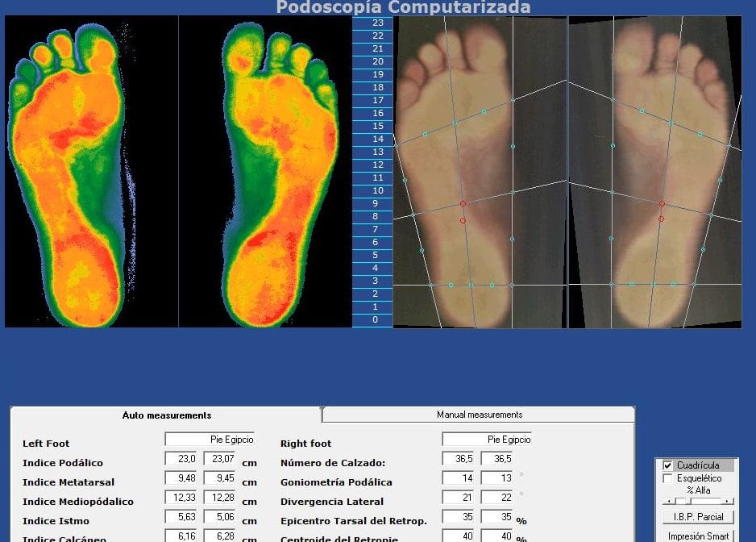Click Goniometría Podálica field showing 14
Viewport: 756px width, 542px height.
[457, 478]
